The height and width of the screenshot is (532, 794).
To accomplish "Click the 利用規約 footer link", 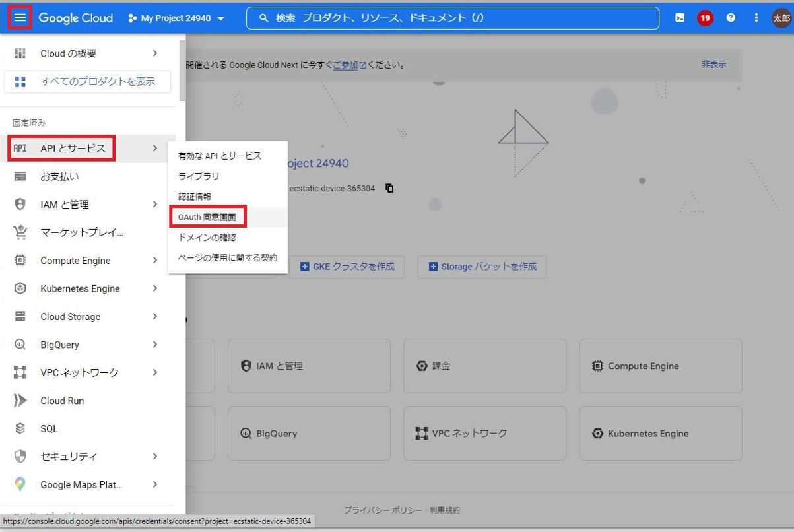I will 445,510.
